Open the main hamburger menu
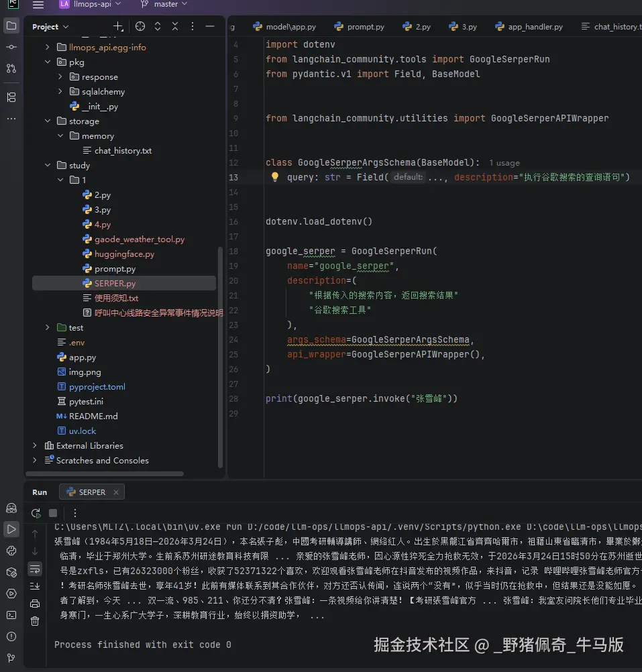Image resolution: width=642 pixels, height=672 pixels. click(38, 5)
